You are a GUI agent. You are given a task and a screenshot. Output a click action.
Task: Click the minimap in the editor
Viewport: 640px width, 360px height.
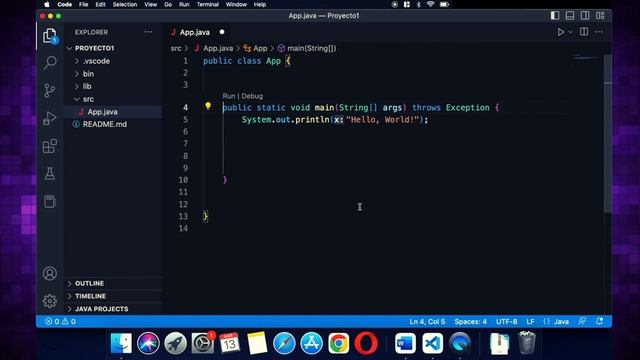click(x=586, y=58)
